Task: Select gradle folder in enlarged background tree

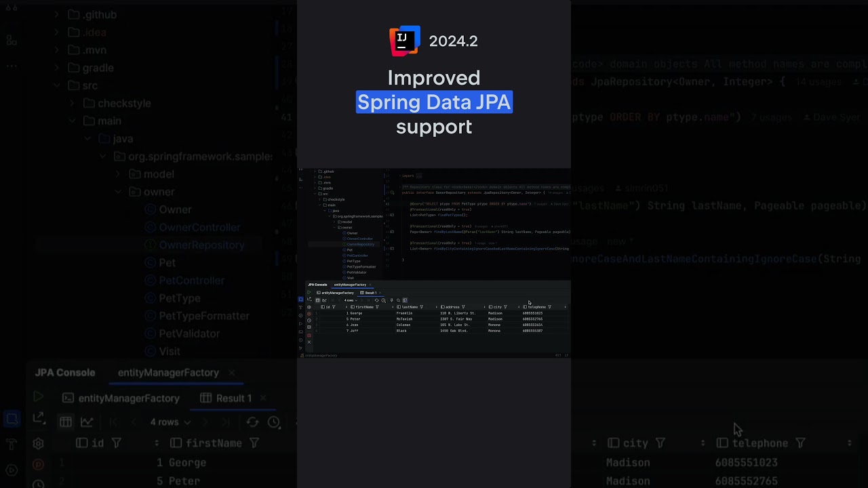Action: coord(91,68)
